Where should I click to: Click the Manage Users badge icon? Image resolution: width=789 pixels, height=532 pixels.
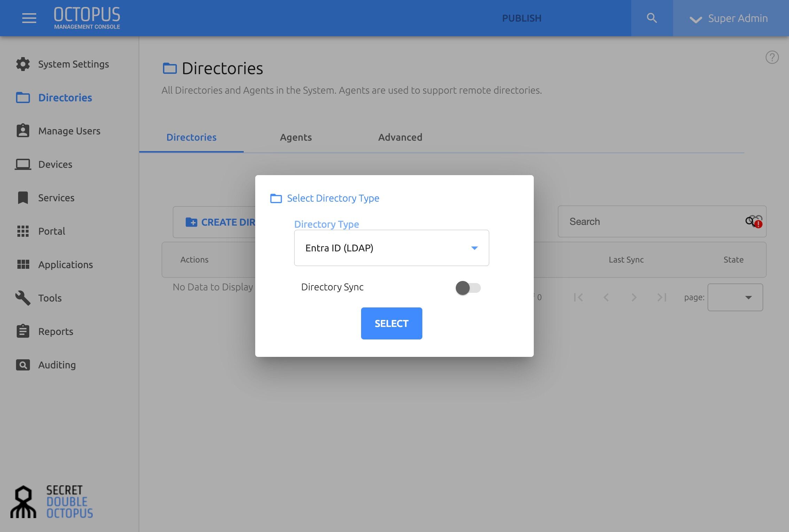point(23,131)
